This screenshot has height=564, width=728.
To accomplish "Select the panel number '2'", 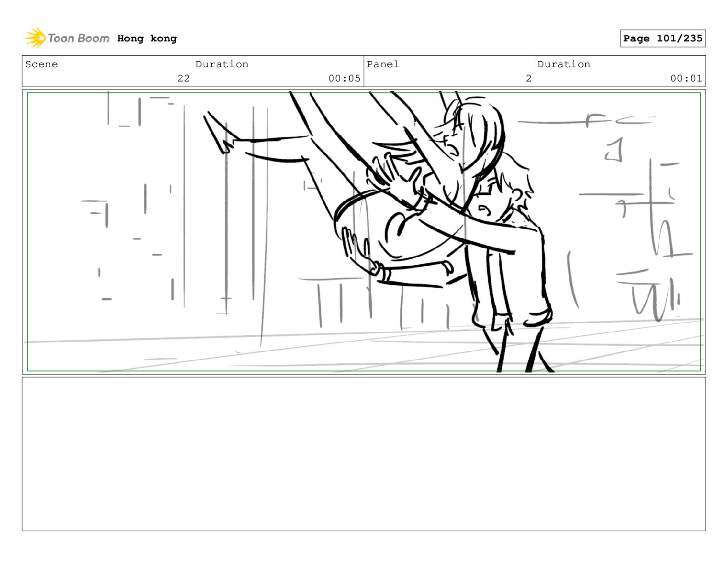I will click(529, 79).
